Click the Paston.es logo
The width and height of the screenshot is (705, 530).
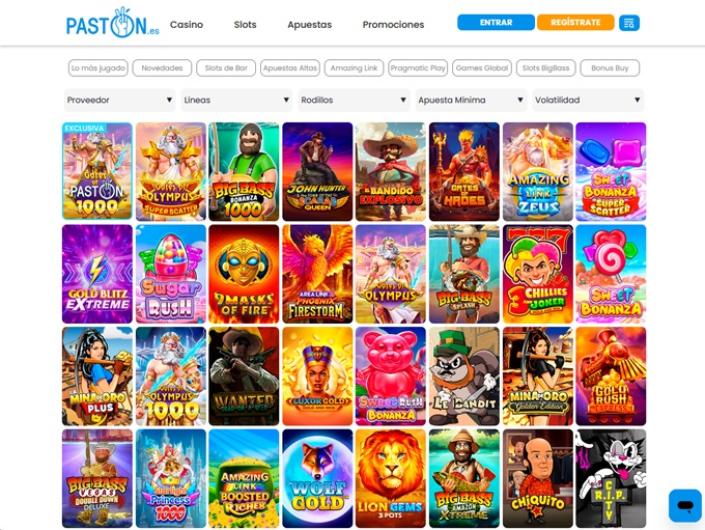coord(112,23)
